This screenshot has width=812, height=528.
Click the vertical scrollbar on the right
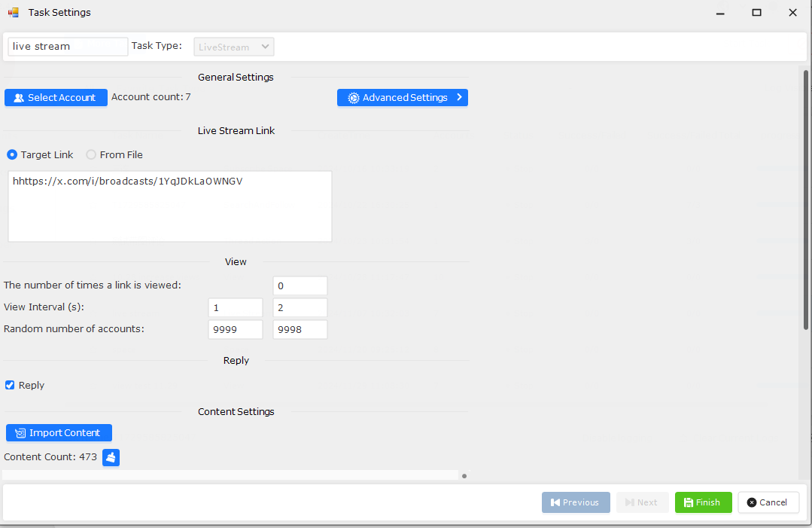(806, 200)
